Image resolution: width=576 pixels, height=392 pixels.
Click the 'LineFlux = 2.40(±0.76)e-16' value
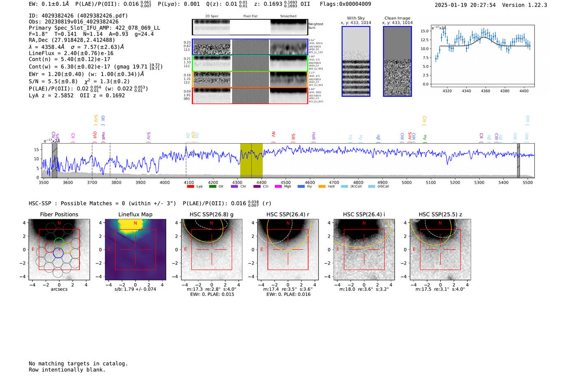point(71,53)
